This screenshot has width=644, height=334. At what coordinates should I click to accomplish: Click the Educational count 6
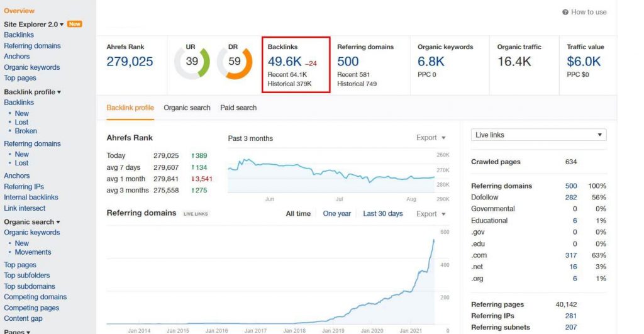(575, 221)
